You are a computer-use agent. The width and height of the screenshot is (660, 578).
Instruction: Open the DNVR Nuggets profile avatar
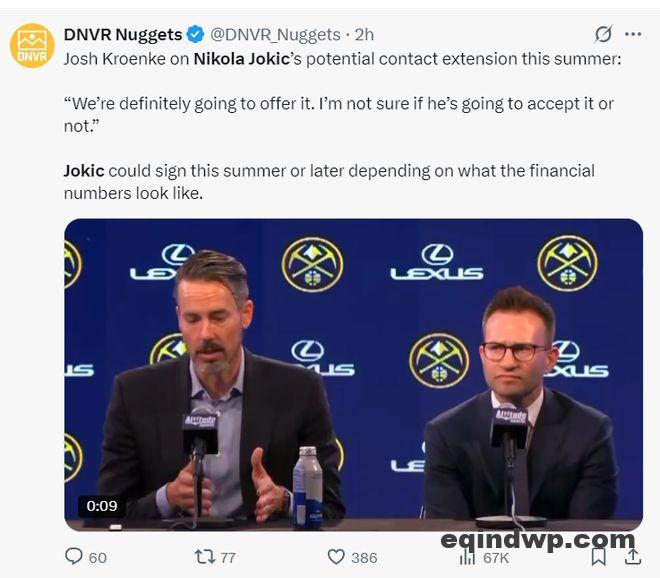(x=32, y=46)
